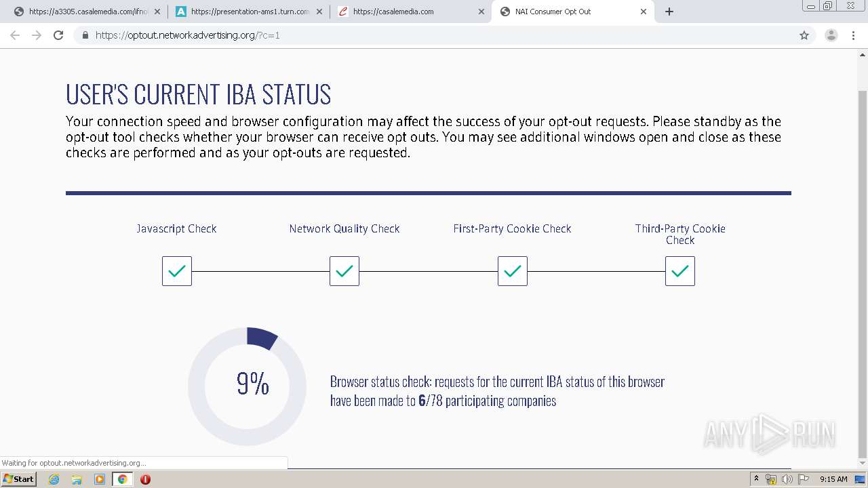Image resolution: width=868 pixels, height=488 pixels.
Task: Open a new tab with the plus button
Action: pos(669,12)
